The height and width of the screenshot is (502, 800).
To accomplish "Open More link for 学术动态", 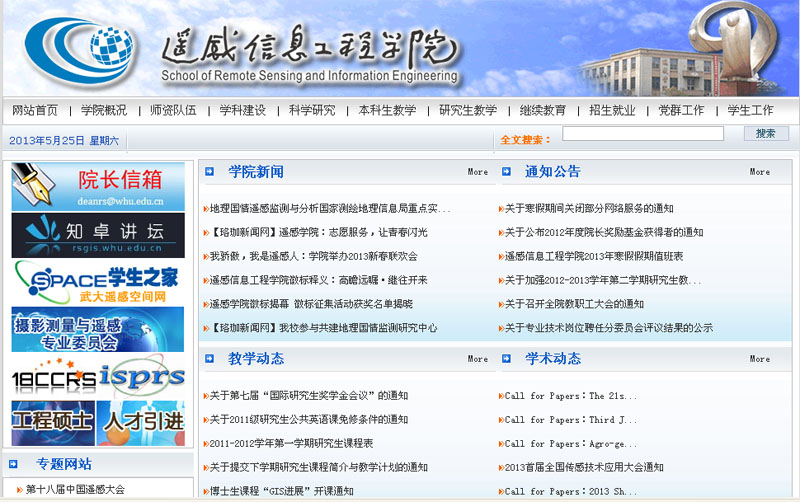I will pos(760,359).
